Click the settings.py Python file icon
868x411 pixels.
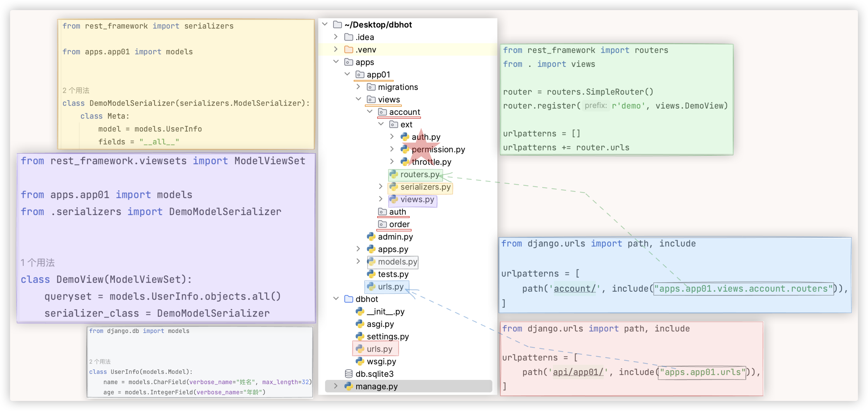(x=360, y=336)
